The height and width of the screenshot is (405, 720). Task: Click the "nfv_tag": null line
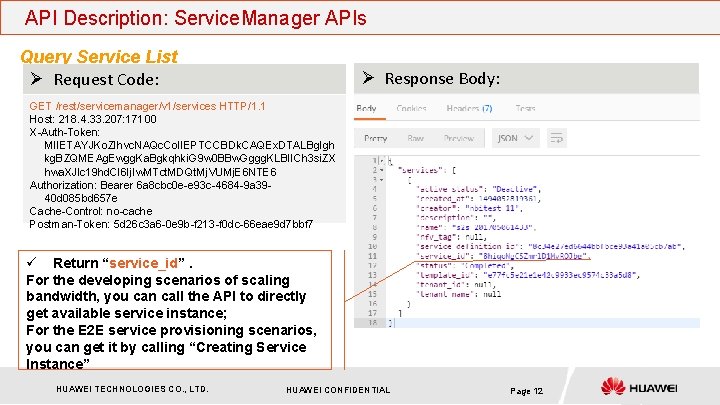tap(451, 237)
